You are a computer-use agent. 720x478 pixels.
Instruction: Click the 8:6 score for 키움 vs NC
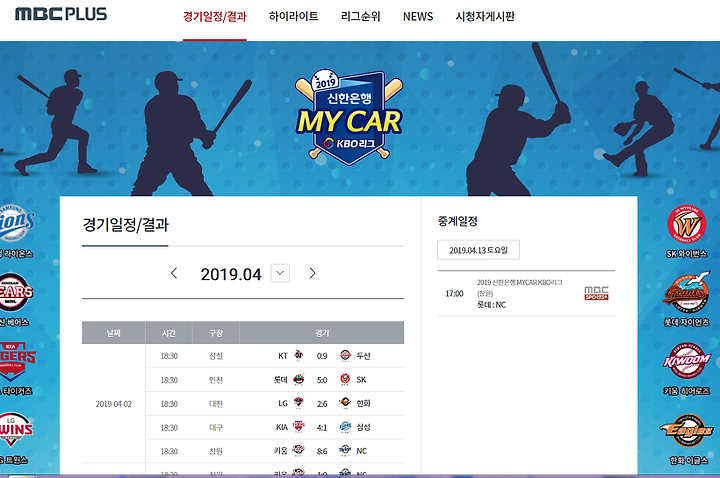coord(322,451)
